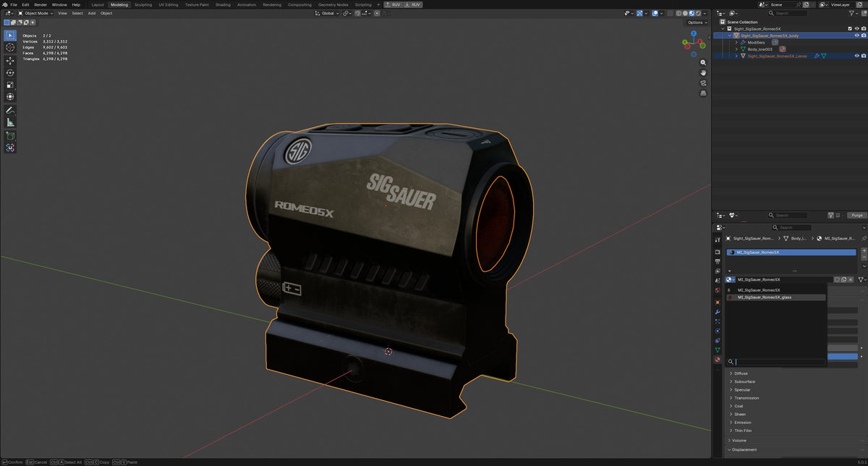The width and height of the screenshot is (868, 466).
Task: Hide Sight_SigSauer_Romeo5X_Lense via its eye icon
Action: (856, 56)
